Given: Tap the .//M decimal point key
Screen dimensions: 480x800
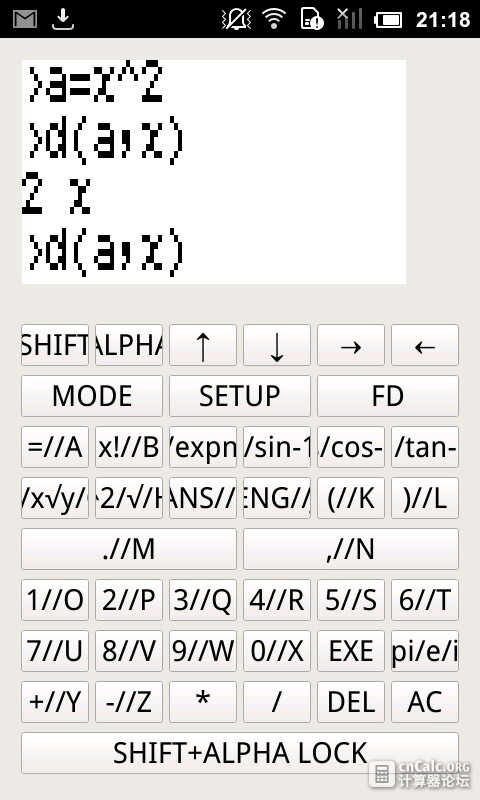Looking at the screenshot, I should [x=129, y=549].
